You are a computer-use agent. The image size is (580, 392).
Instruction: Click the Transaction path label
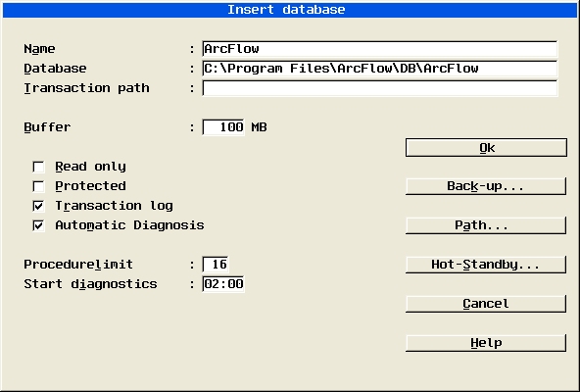[86, 88]
